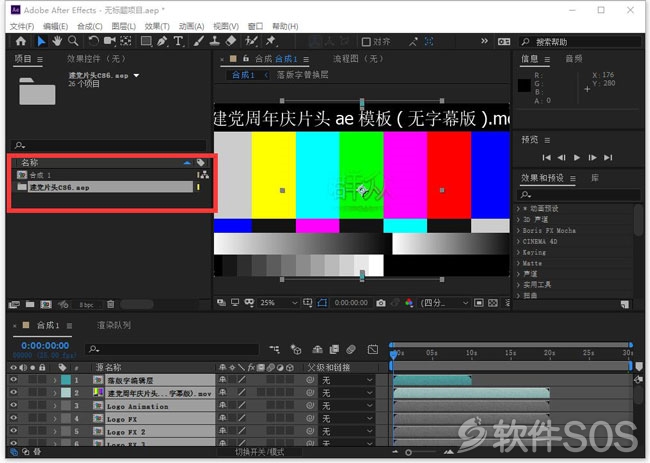Click the 切换开关/模式 button
Image resolution: width=650 pixels, height=463 pixels.
click(260, 452)
